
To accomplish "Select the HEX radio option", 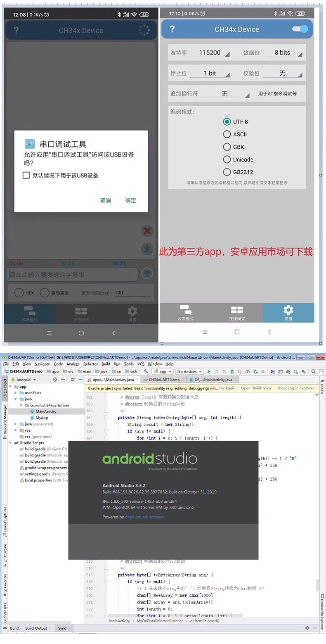I will (19, 292).
